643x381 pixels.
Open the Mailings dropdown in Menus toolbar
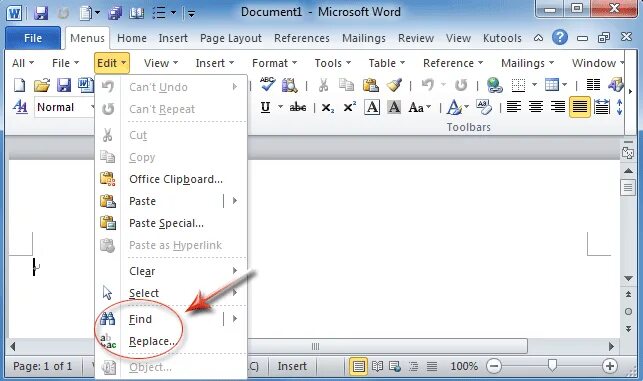[x=527, y=63]
